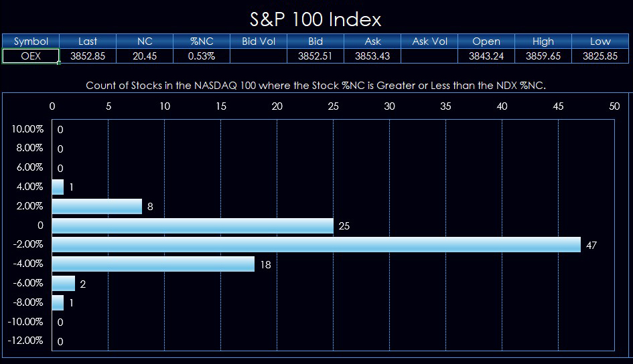Select the %NC value 0.53%
The height and width of the screenshot is (364, 633).
click(202, 56)
